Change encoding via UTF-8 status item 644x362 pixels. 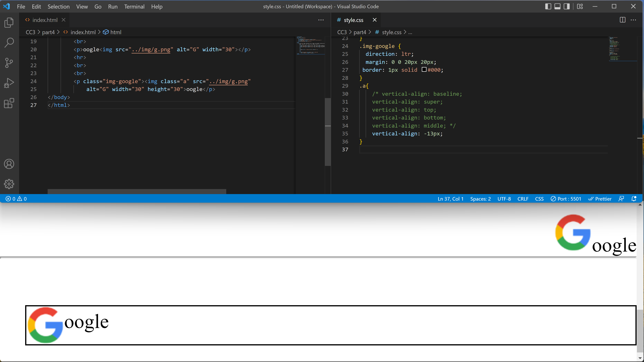(504, 199)
